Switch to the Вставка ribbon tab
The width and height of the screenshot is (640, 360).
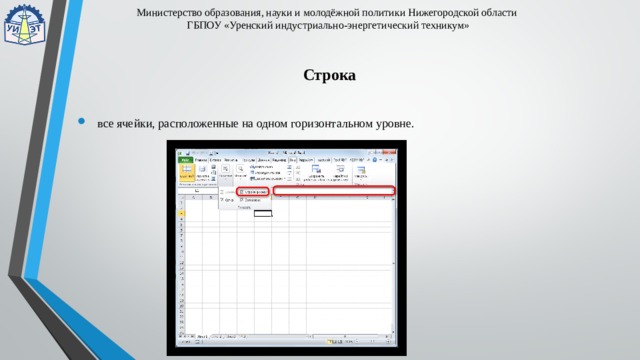216,160
